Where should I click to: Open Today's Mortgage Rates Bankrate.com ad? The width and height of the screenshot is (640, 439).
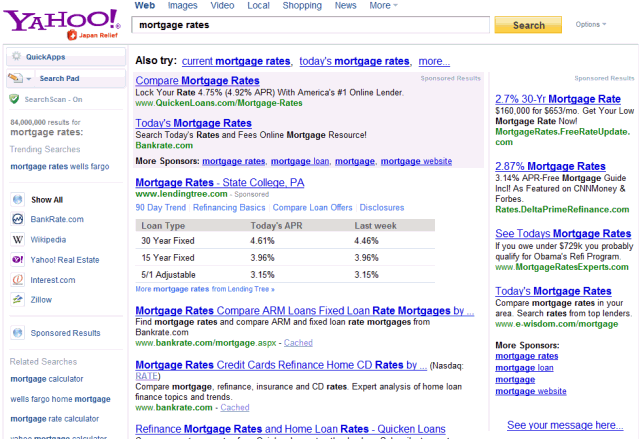coord(193,123)
